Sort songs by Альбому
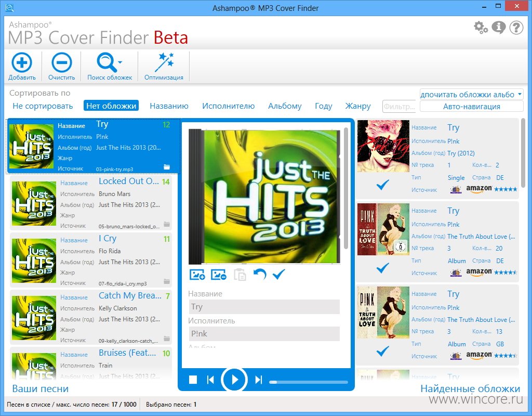The height and width of the screenshot is (416, 532). [x=285, y=106]
